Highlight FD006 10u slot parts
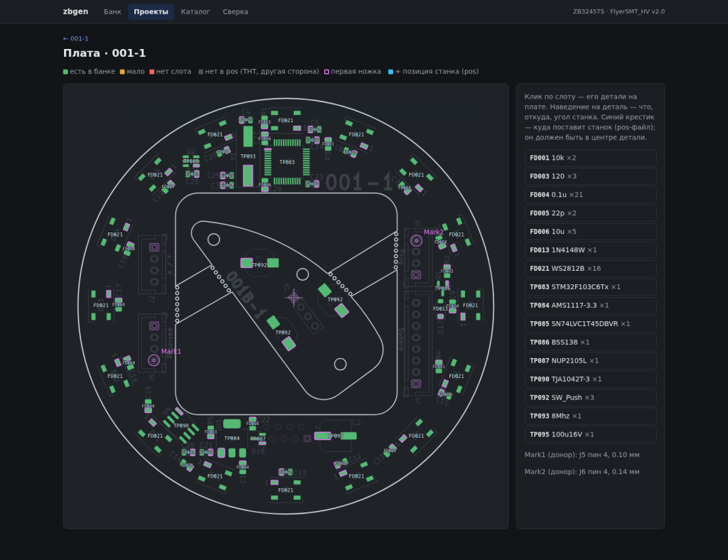Screen dimensions: 728x560 591,232
